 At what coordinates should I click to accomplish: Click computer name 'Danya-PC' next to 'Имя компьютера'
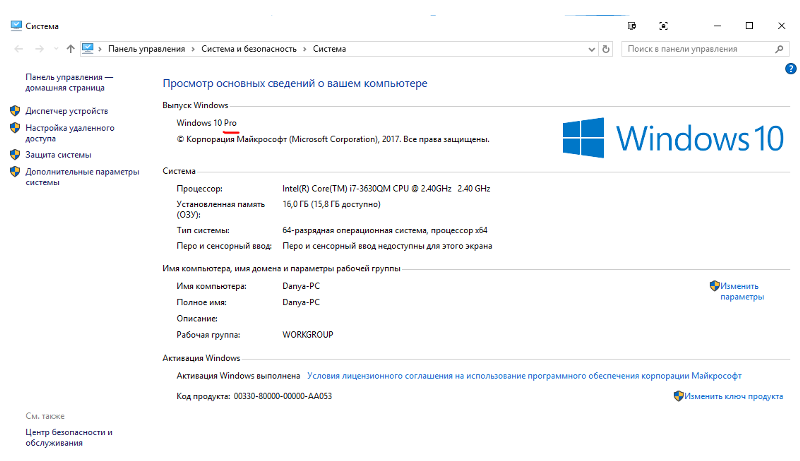click(x=301, y=286)
